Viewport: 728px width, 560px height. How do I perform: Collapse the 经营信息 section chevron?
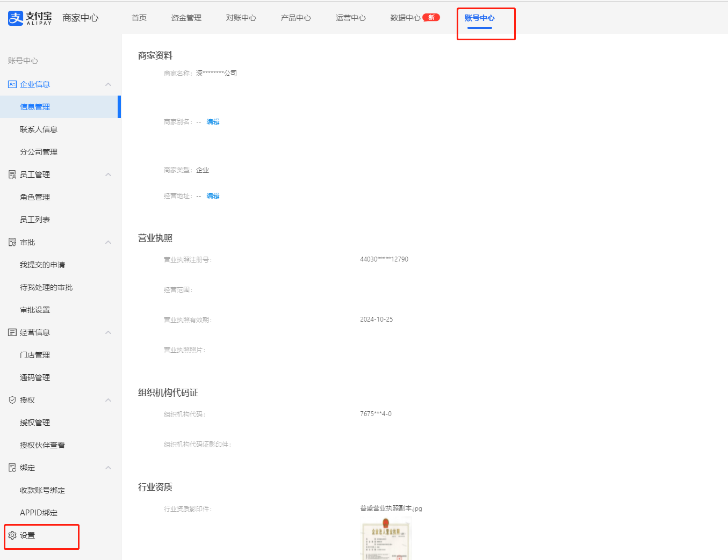pyautogui.click(x=108, y=332)
